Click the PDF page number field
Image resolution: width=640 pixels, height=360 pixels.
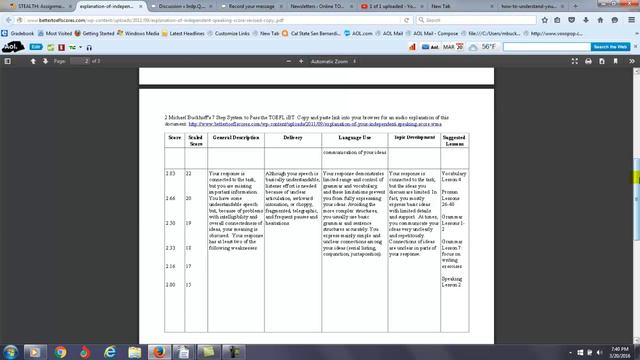coord(80,61)
